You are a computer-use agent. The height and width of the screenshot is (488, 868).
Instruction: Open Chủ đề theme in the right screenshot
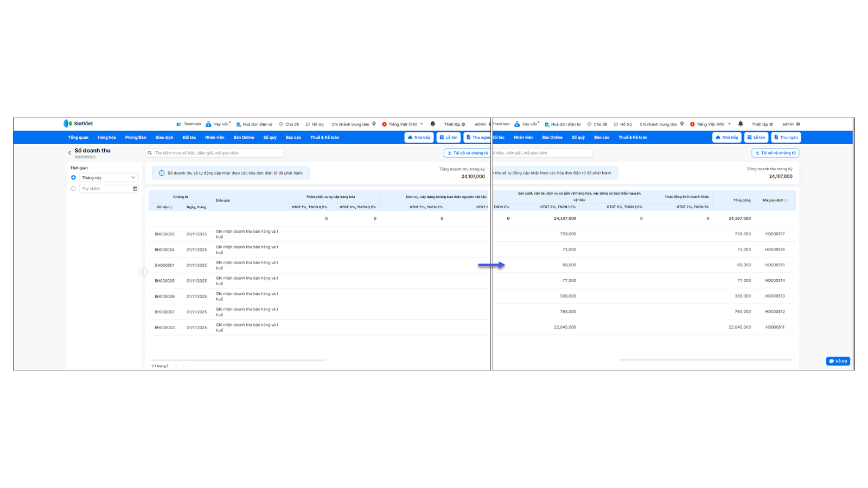tap(597, 124)
